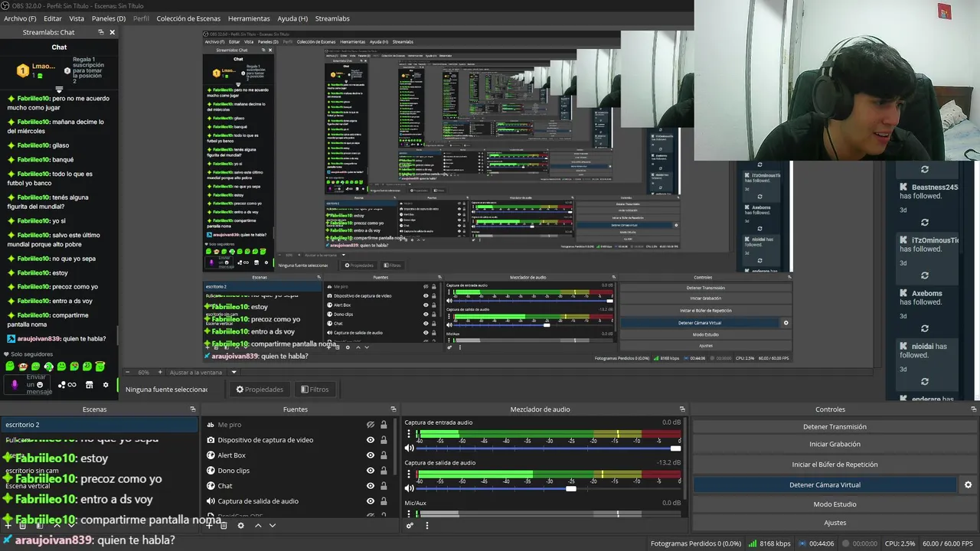Open the chat store icon
The image size is (980, 551).
(x=89, y=385)
